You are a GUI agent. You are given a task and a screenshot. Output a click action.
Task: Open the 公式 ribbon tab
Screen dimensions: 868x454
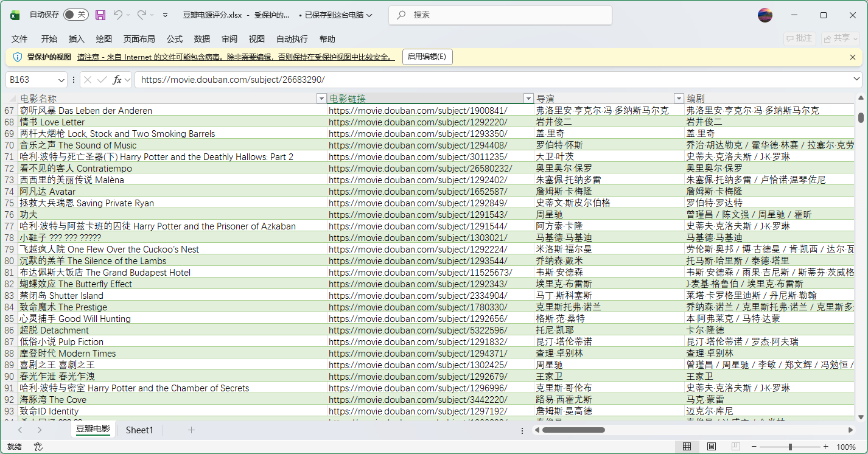(x=175, y=39)
